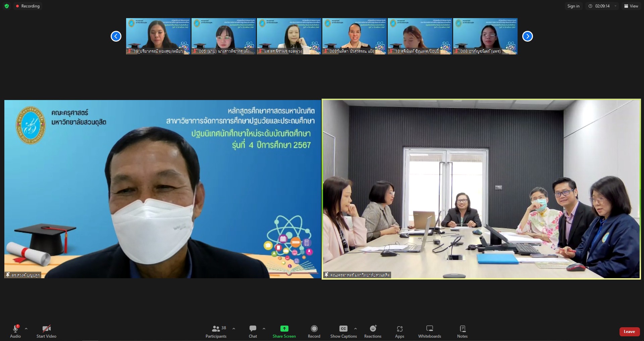Open the Notes tool

pyautogui.click(x=462, y=331)
